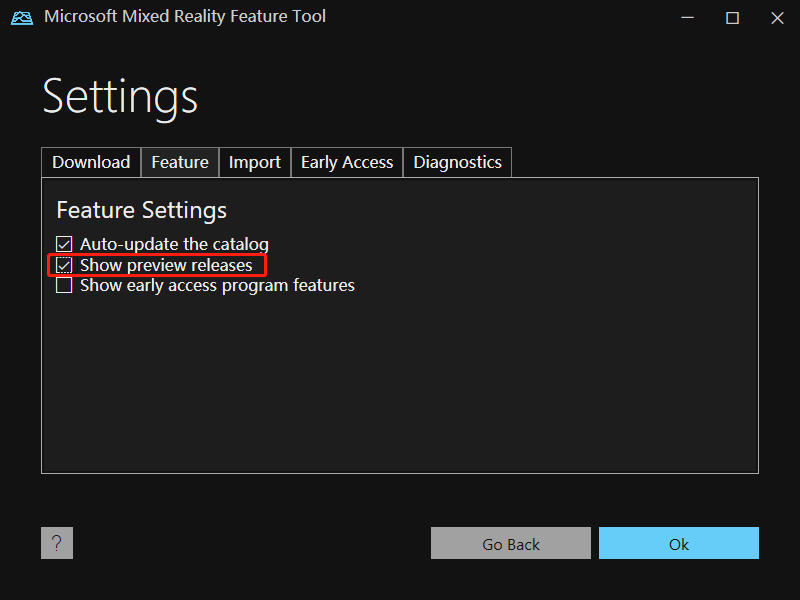Viewport: 800px width, 600px height.
Task: Select the Feature tab
Action: (x=180, y=162)
